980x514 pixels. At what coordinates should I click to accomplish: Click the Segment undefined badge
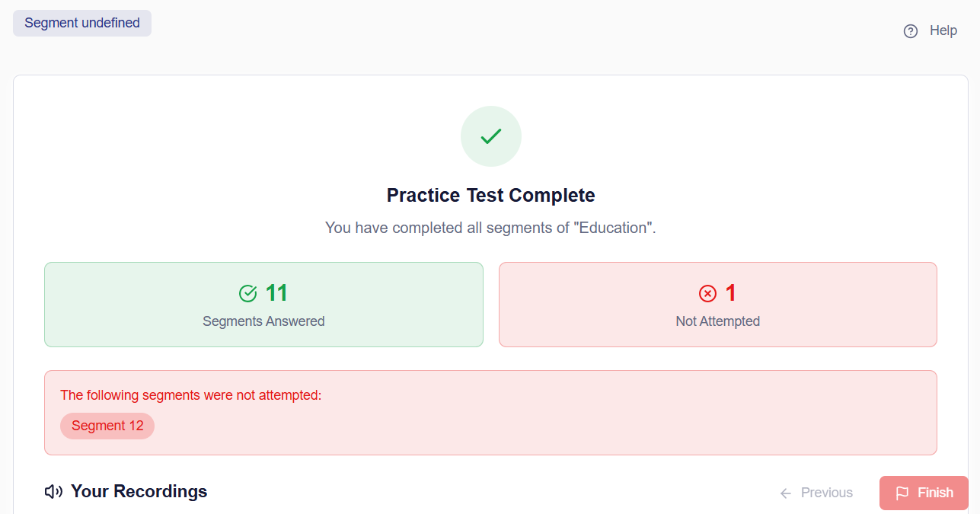82,23
